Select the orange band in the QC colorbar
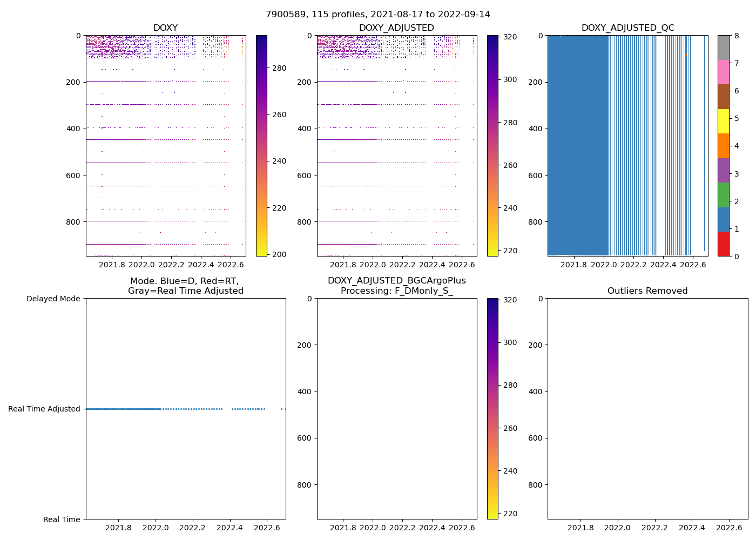The image size is (756, 540). tap(723, 146)
